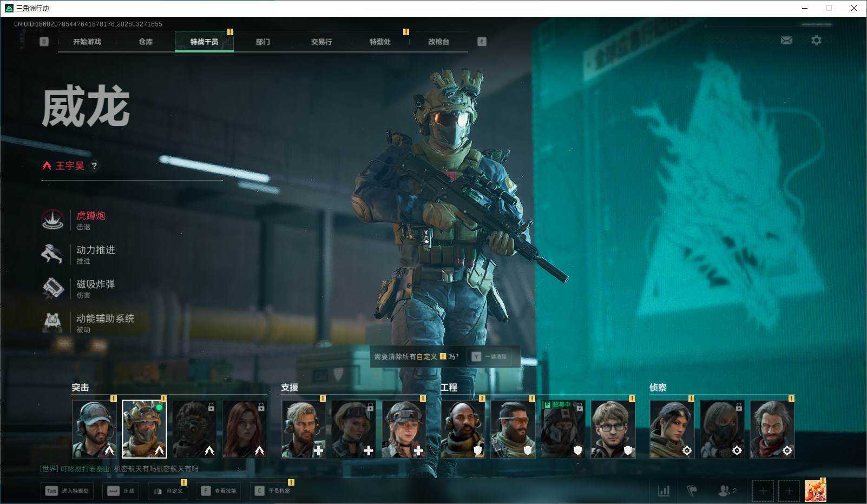The width and height of the screenshot is (867, 504).
Task: Click the operator real name 王宇昊
Action: [70, 166]
